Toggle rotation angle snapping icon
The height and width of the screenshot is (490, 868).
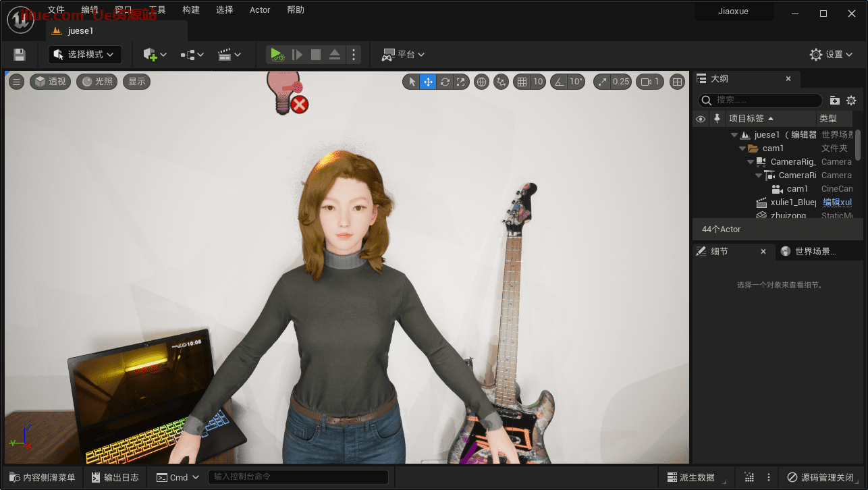click(560, 82)
